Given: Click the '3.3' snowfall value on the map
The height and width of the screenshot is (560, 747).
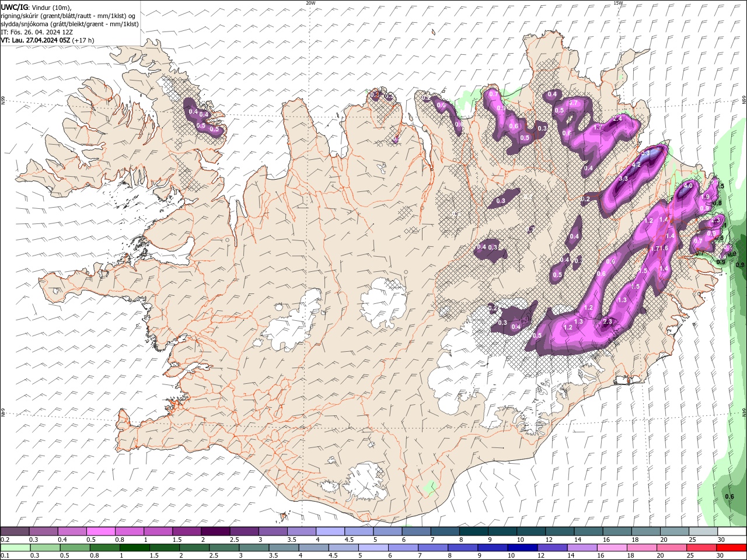Looking at the screenshot, I should 623,178.
